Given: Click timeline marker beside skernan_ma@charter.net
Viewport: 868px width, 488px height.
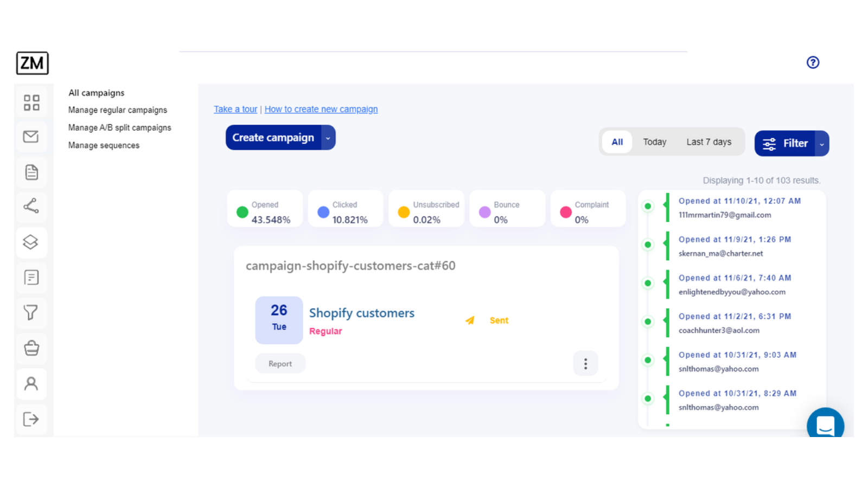Looking at the screenshot, I should click(x=648, y=245).
